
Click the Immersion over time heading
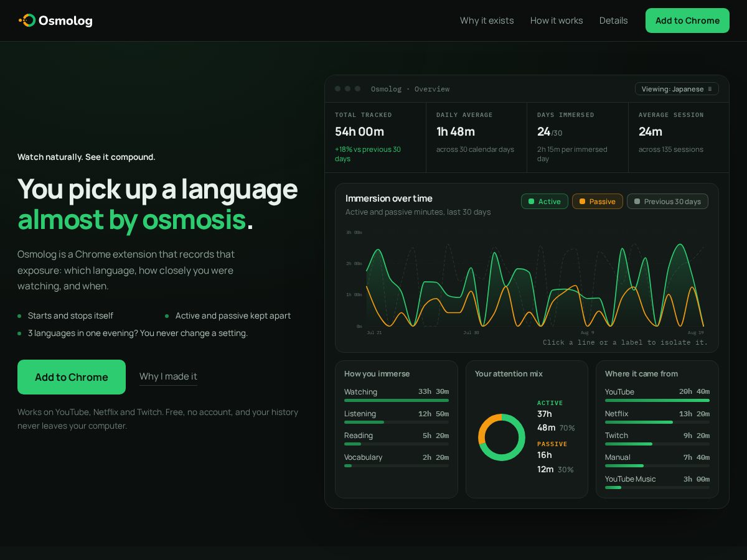(x=389, y=198)
